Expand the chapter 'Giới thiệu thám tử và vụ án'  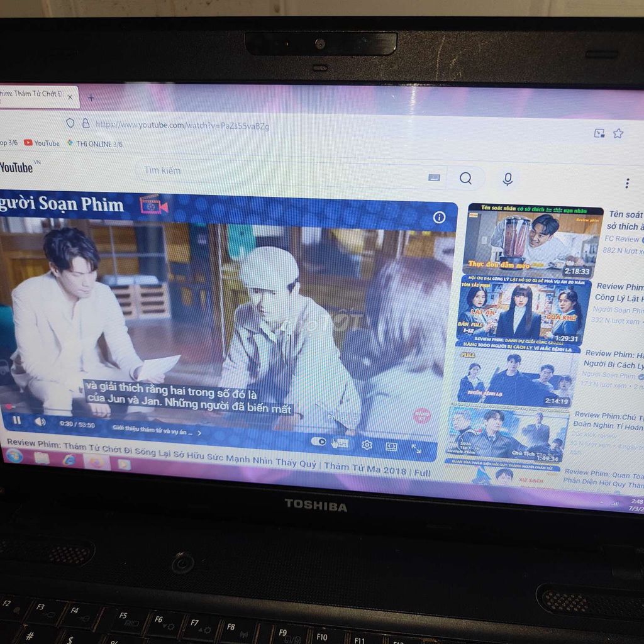point(157,431)
